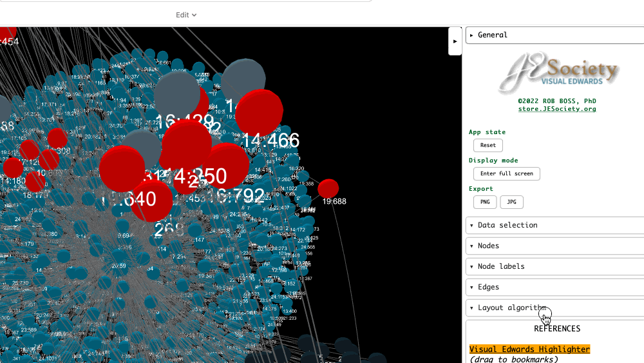
Task: Click the node label 4:250
Action: click(200, 177)
